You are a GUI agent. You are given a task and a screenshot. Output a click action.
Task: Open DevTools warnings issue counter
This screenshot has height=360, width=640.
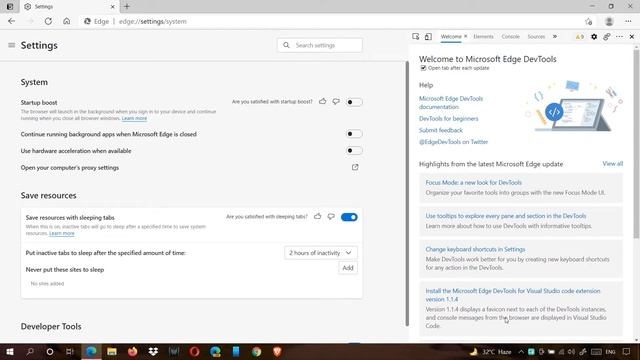tap(580, 37)
